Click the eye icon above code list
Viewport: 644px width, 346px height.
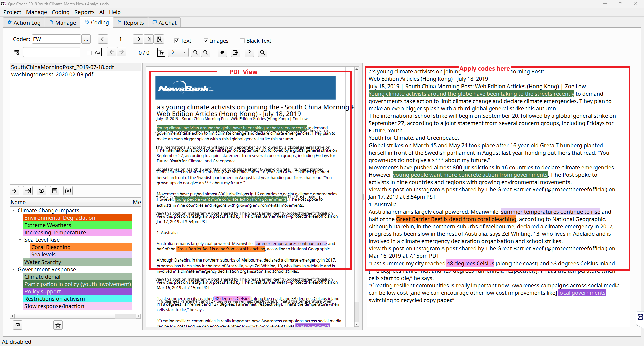tap(41, 191)
